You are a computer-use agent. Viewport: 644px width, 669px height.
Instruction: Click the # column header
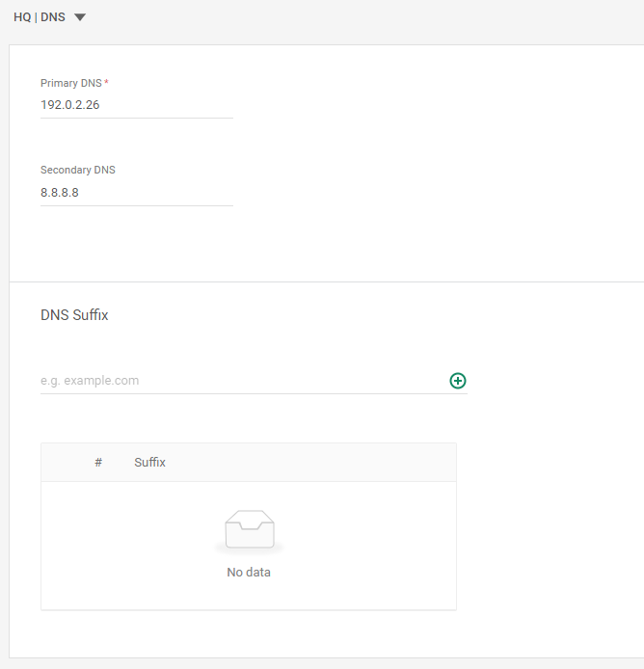click(98, 463)
